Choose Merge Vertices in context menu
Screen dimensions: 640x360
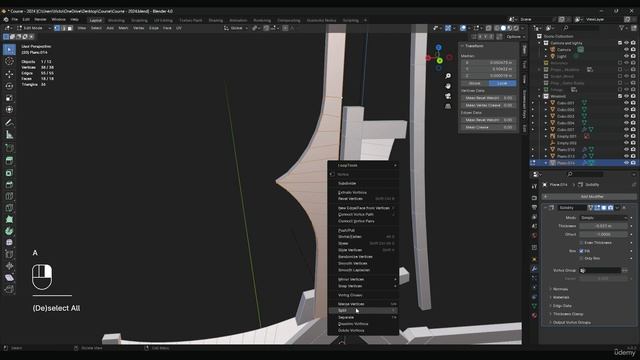363,304
